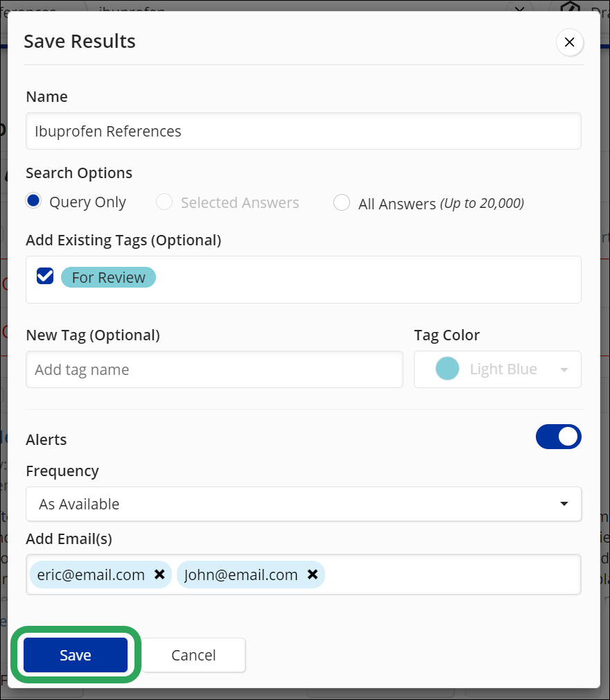Close the Save Results dialog with X
Viewport: 610px width, 700px height.
569,42
